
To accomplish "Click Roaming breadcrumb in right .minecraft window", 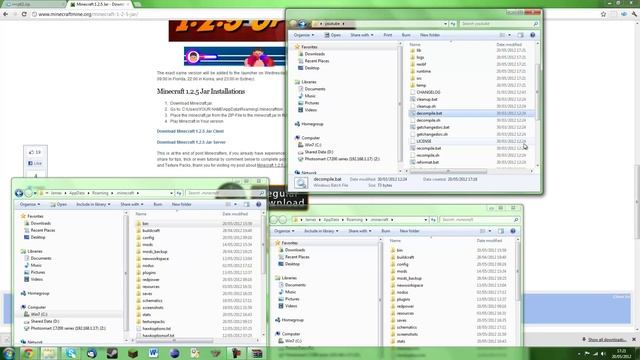I will [x=354, y=220].
